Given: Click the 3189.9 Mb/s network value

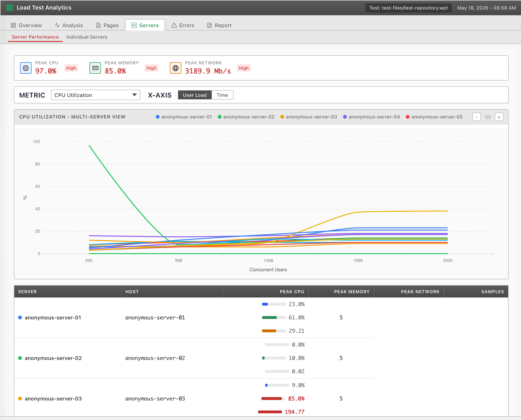Looking at the screenshot, I should click(x=208, y=71).
